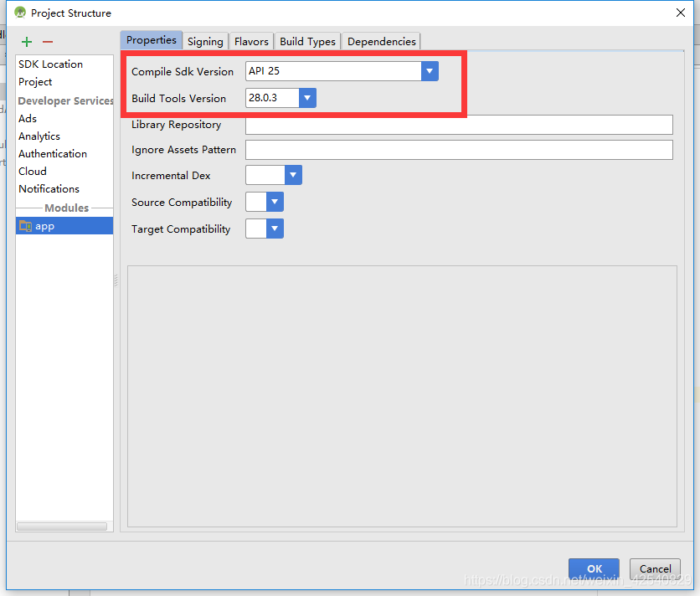The width and height of the screenshot is (700, 596).
Task: Click the Android Studio icon in title bar
Action: click(x=20, y=13)
